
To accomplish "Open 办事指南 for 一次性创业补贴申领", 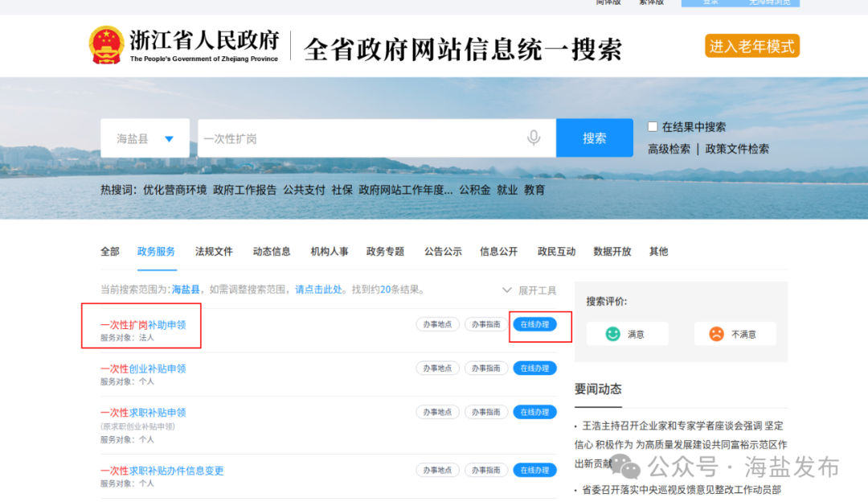I will click(x=485, y=368).
